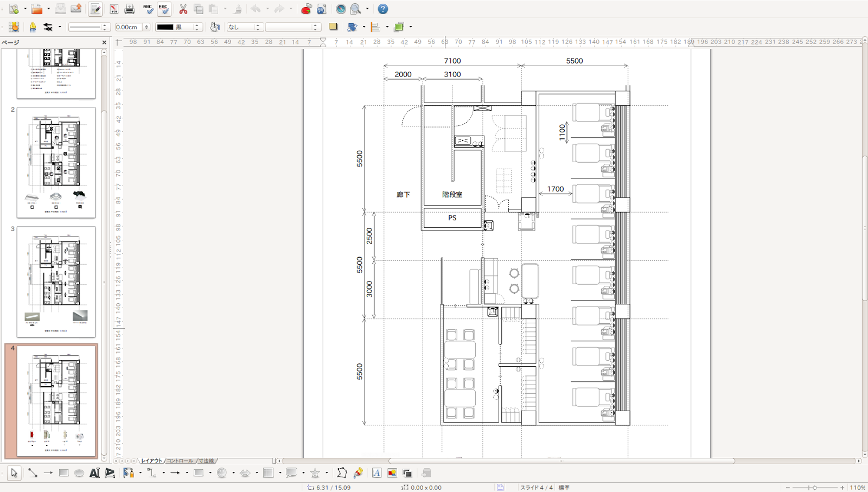Expand the Alignment dropdown arrow
The width and height of the screenshot is (868, 492).
pyautogui.click(x=387, y=27)
